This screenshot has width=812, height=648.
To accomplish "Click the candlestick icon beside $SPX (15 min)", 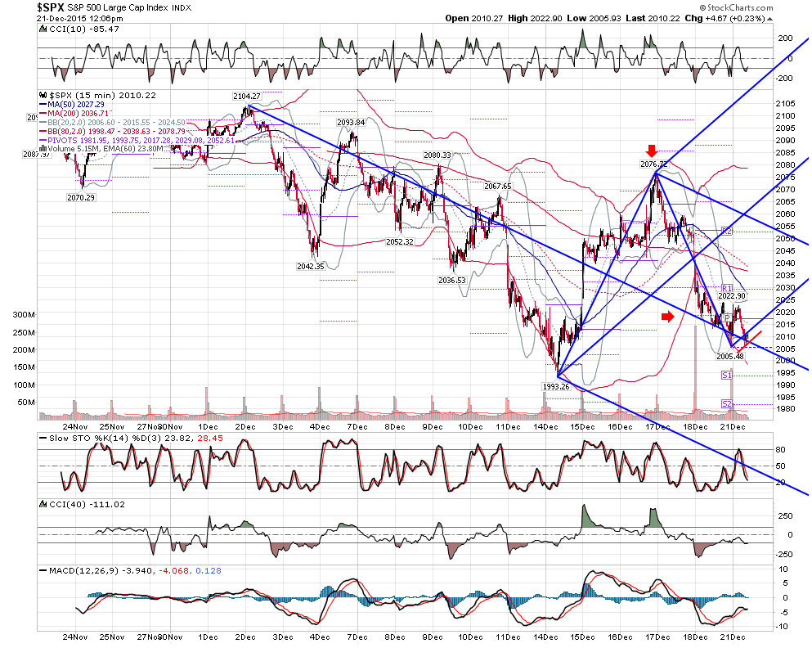I will point(43,95).
